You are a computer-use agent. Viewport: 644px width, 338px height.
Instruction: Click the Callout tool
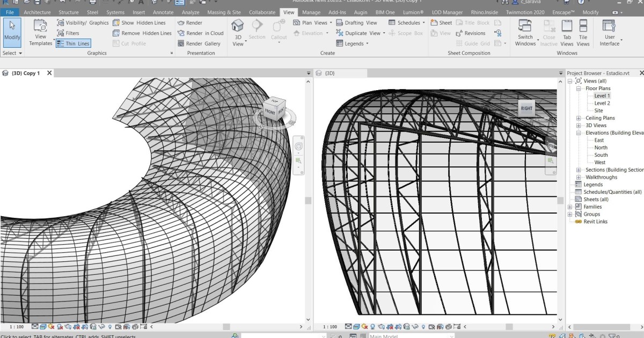[279, 30]
